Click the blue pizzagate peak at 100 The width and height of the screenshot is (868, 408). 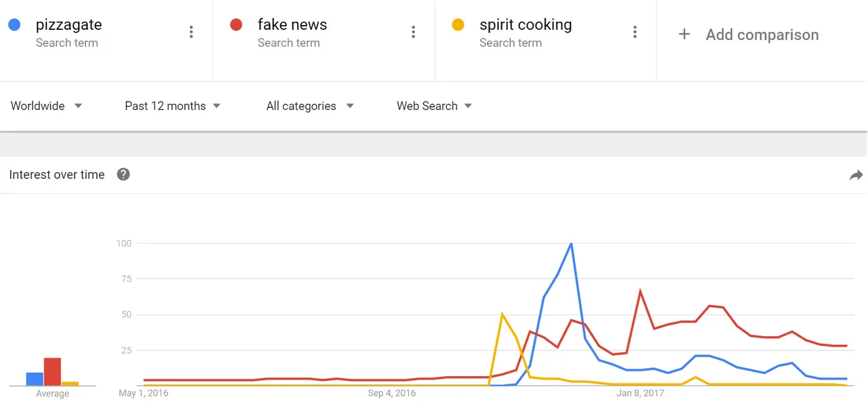click(571, 243)
